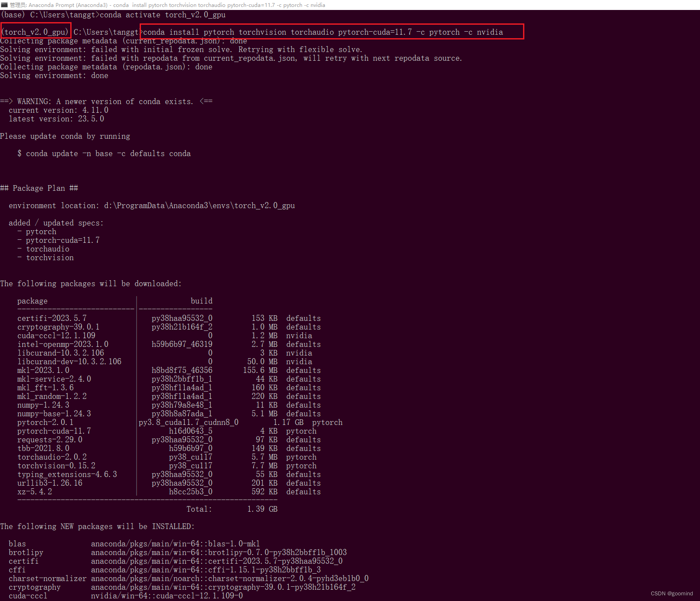Click the requests-2.29.0 package row
Image resolution: width=700 pixels, height=601 pixels.
(169, 440)
